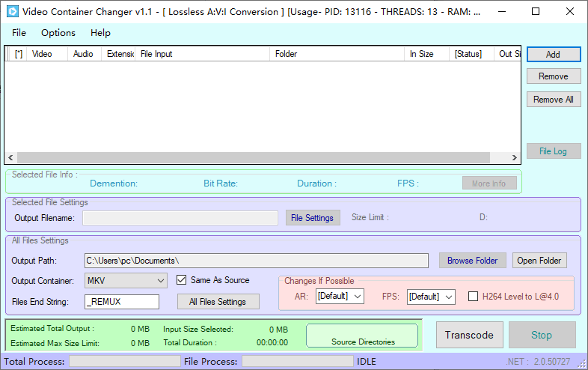Screen dimensions: 588x370
Task: Click the IDLE status text
Action: tap(367, 362)
